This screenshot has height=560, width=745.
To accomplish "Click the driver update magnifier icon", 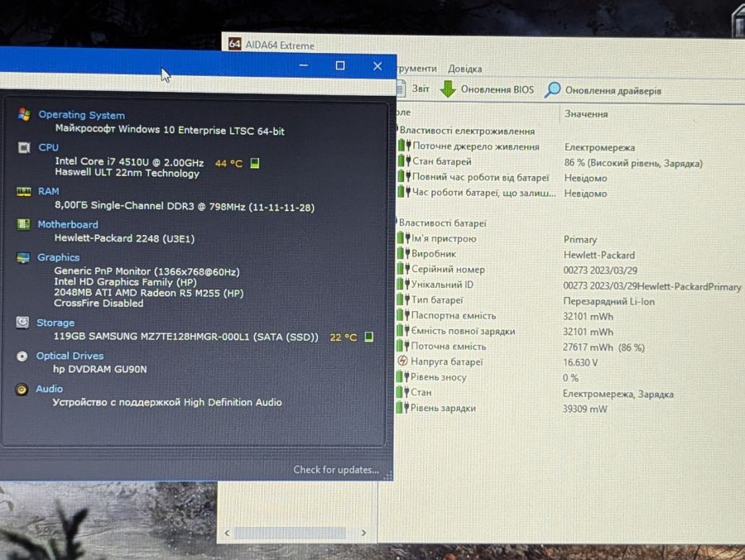I will point(553,89).
